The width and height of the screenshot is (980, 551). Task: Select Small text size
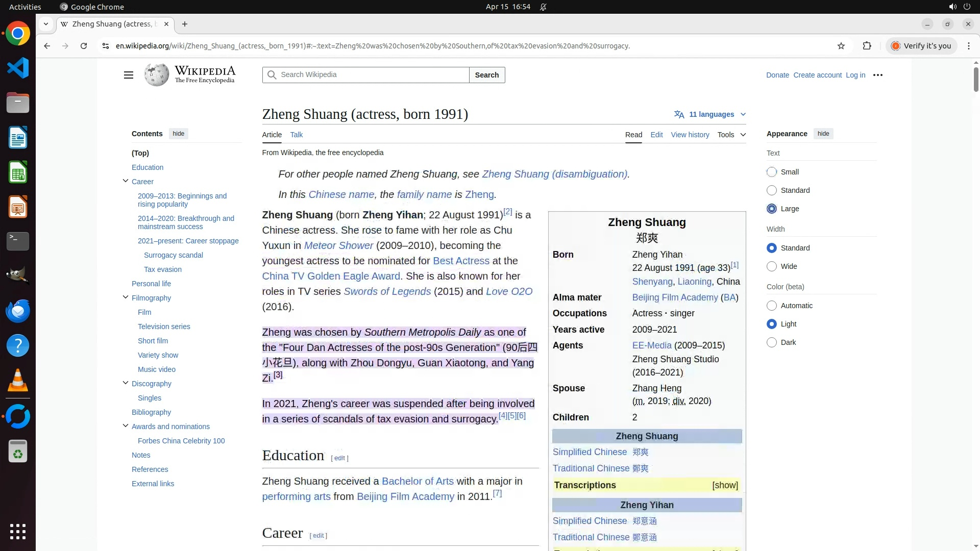[772, 172]
